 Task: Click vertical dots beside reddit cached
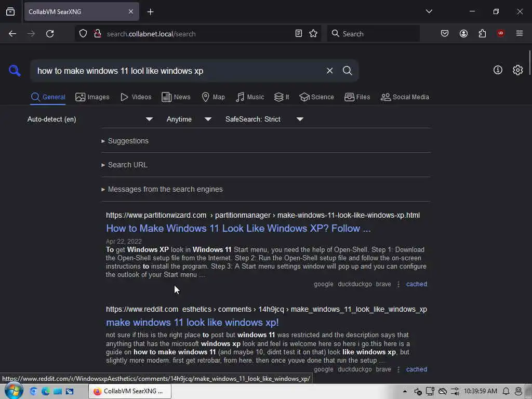click(398, 369)
